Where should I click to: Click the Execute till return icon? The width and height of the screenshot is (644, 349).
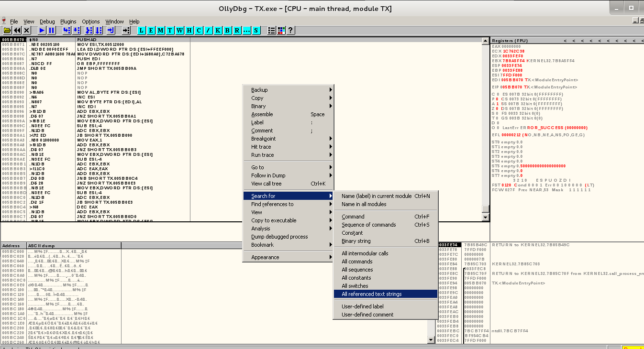[111, 30]
